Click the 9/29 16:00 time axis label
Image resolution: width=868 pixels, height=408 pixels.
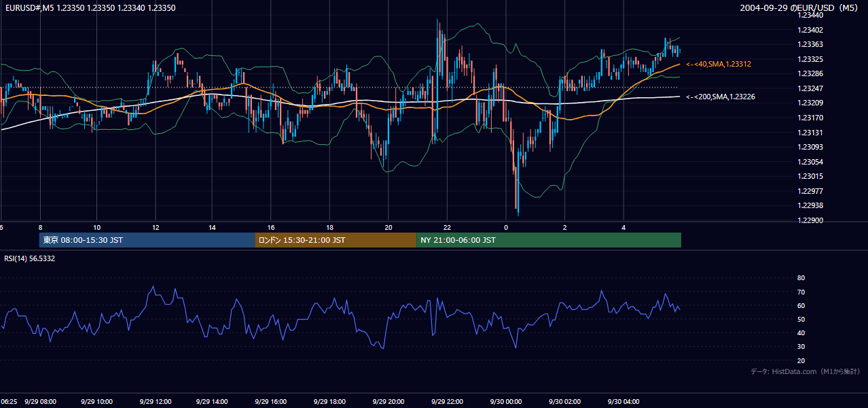tap(272, 402)
